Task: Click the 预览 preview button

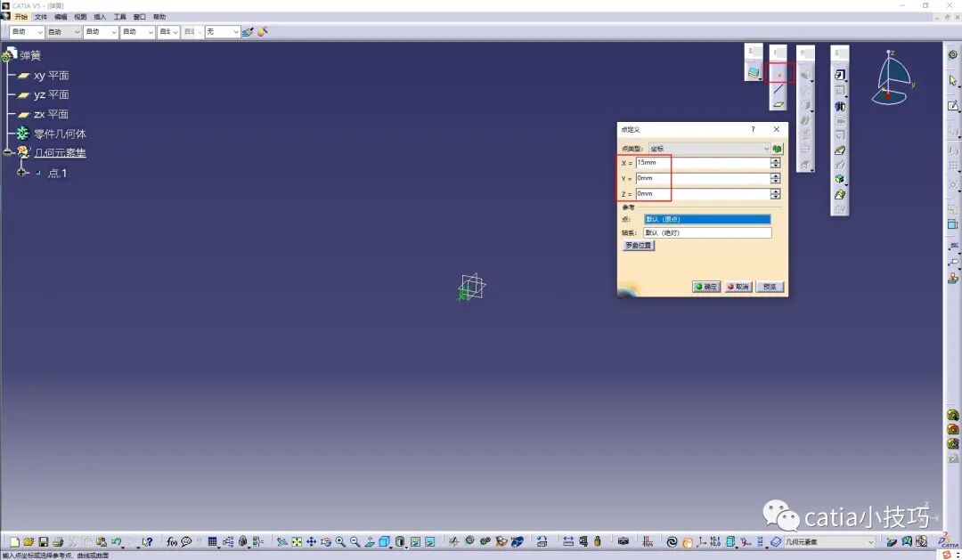Action: 770,287
